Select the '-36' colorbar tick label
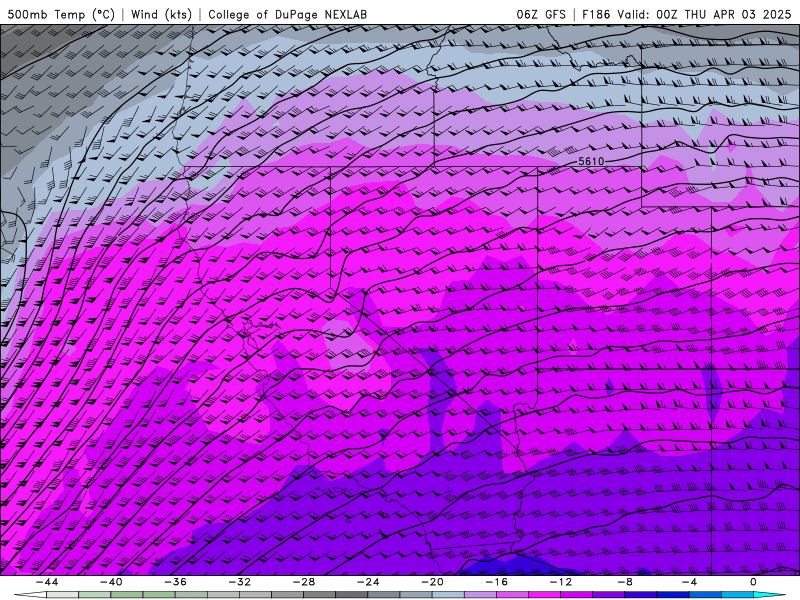Viewport: 800px width, 600px height. point(175,582)
